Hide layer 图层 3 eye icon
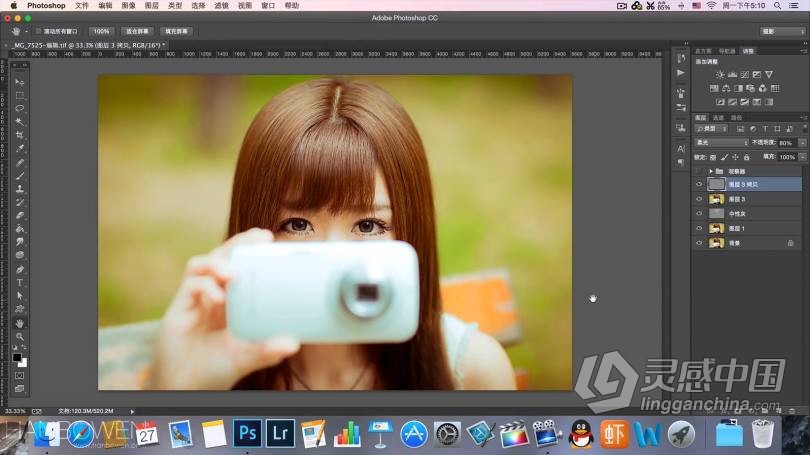Image resolution: width=810 pixels, height=455 pixels. click(699, 199)
